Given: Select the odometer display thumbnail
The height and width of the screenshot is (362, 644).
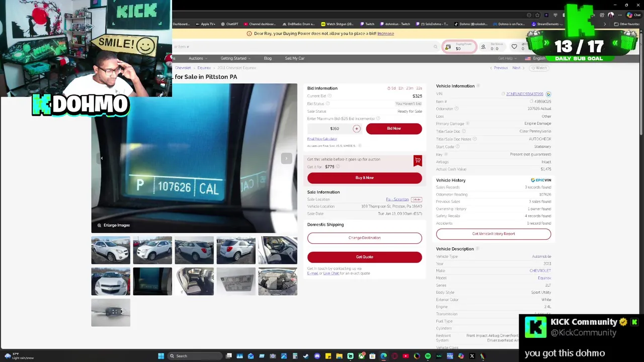Looking at the screenshot, I should pyautogui.click(x=152, y=282).
